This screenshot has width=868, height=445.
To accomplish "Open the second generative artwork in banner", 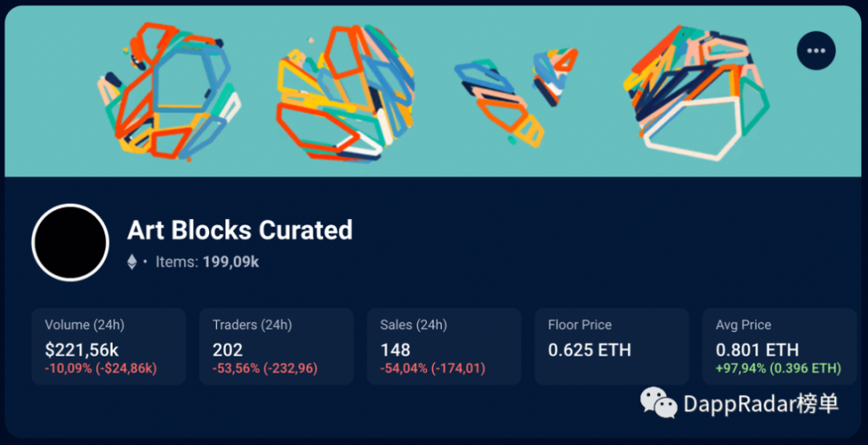I will [x=345, y=93].
